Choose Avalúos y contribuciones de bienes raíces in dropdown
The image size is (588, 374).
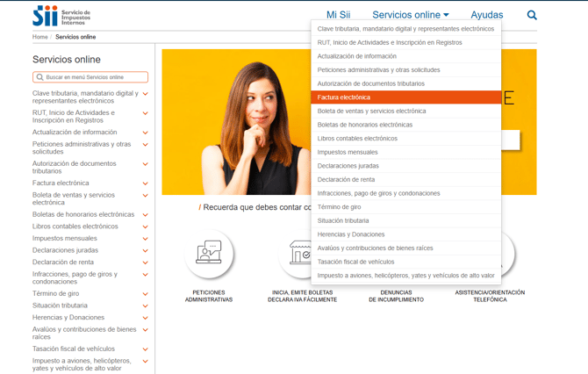(x=405, y=248)
